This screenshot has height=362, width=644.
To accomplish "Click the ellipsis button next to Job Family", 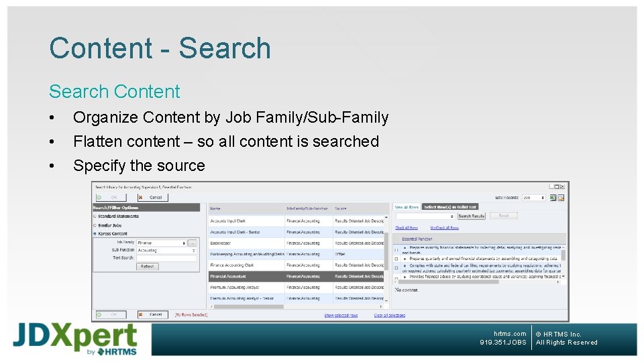I will 192,243.
